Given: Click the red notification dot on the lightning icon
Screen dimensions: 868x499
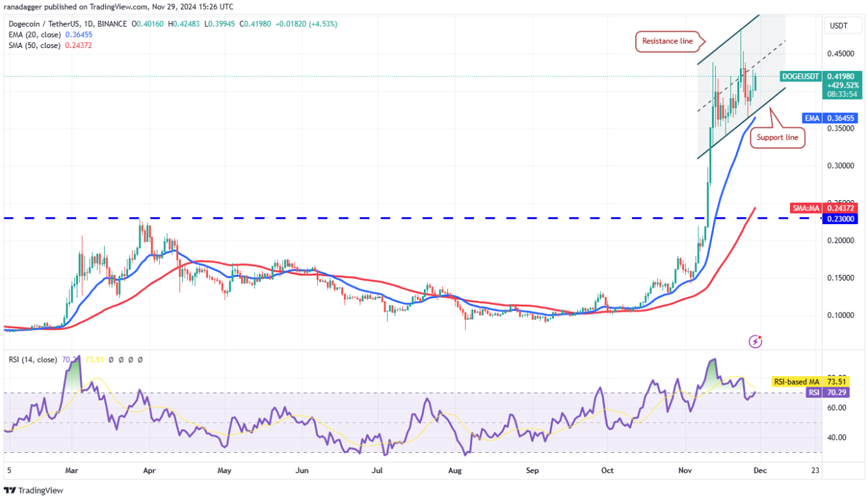Looking at the screenshot, I should pyautogui.click(x=760, y=336).
